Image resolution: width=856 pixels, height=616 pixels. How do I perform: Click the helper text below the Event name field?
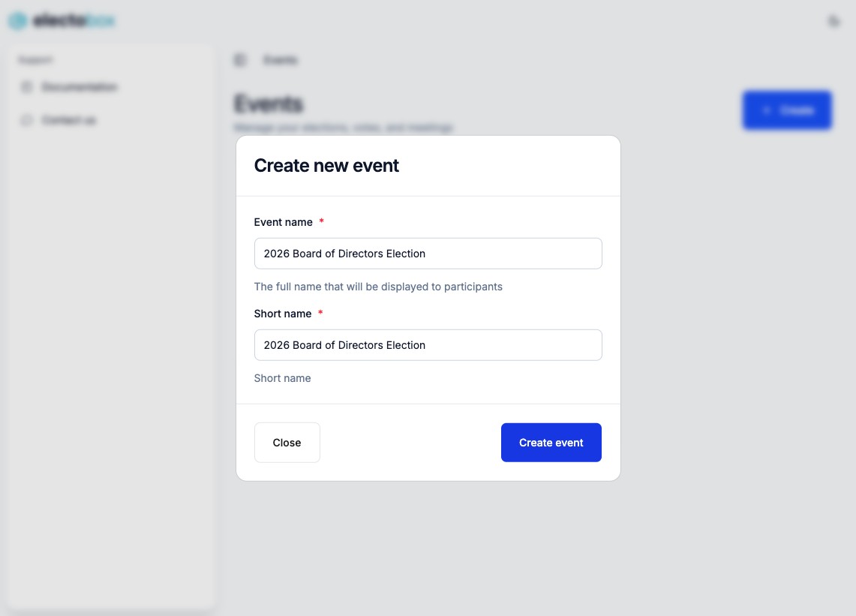378,287
